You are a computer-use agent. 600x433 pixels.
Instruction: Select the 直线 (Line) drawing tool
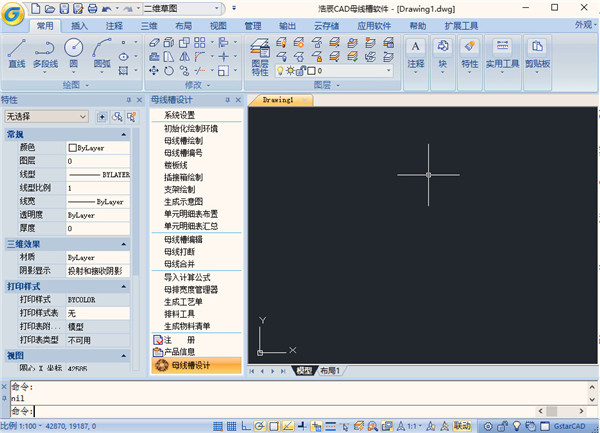coord(16,51)
